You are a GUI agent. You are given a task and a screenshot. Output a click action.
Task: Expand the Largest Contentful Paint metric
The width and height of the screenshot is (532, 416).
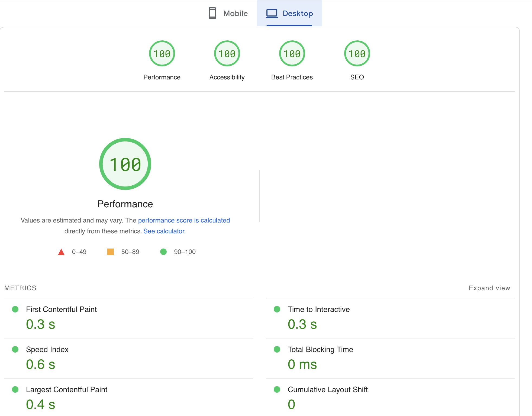129,397
